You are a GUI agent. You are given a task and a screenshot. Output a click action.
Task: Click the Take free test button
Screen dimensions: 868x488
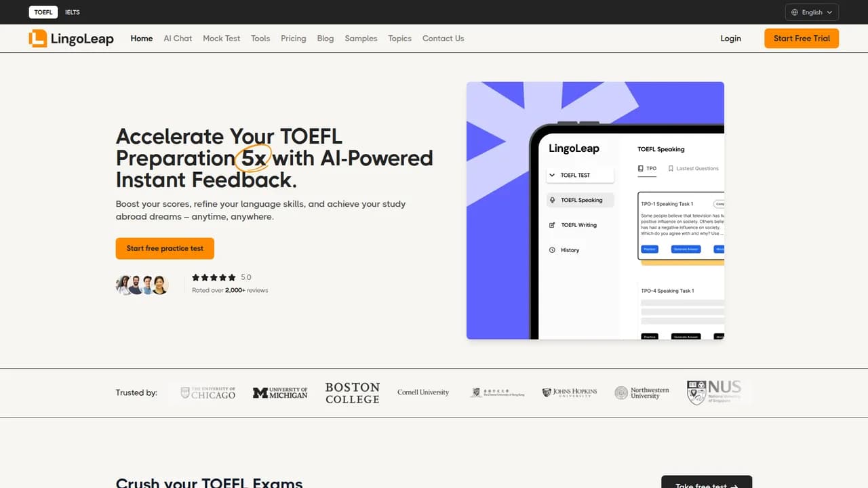707,483
